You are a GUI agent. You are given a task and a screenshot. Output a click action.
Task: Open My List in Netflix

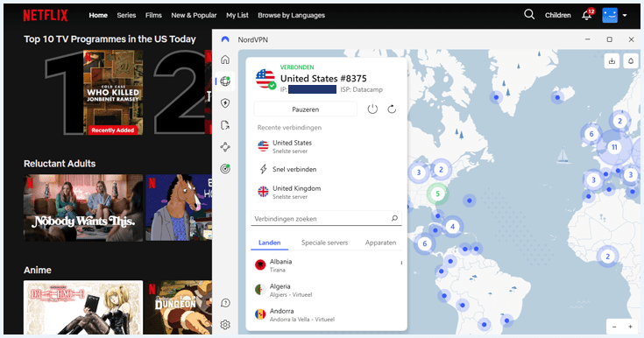pyautogui.click(x=237, y=15)
